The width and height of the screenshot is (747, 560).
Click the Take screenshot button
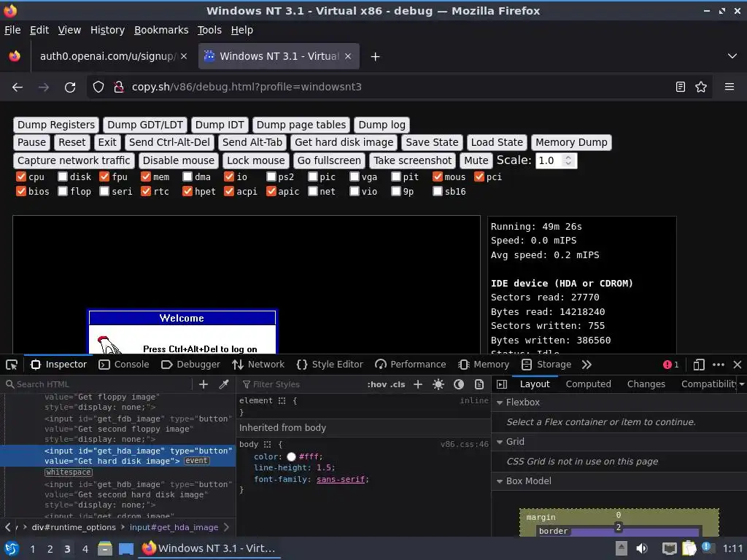[x=413, y=160]
